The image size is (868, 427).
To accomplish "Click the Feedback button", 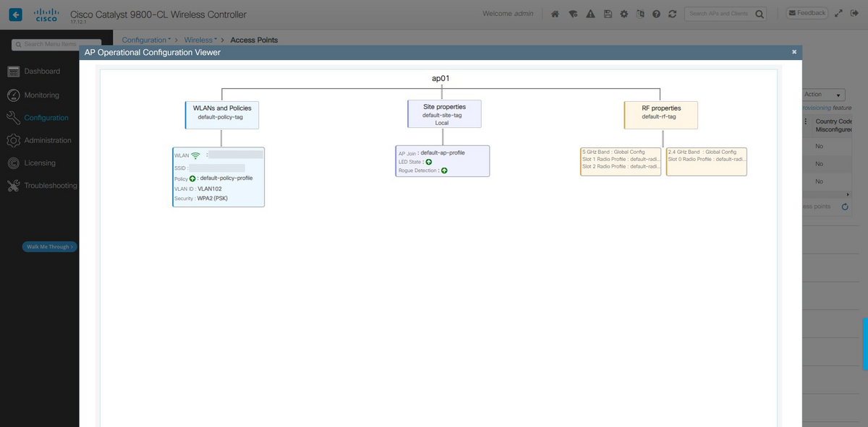I will coord(806,12).
